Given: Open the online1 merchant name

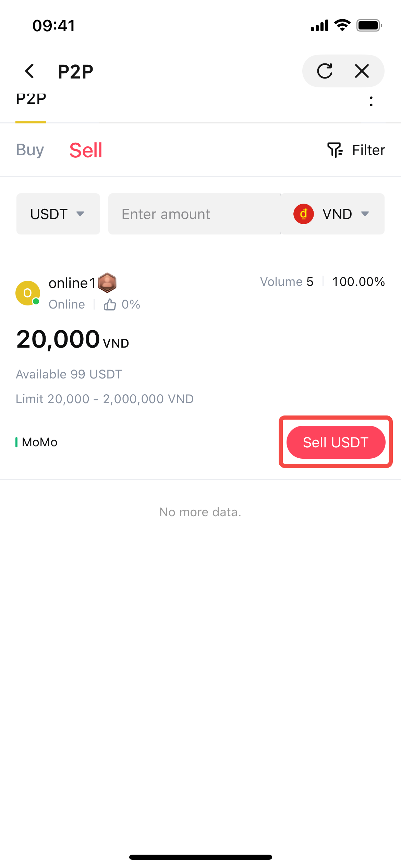Looking at the screenshot, I should click(72, 283).
